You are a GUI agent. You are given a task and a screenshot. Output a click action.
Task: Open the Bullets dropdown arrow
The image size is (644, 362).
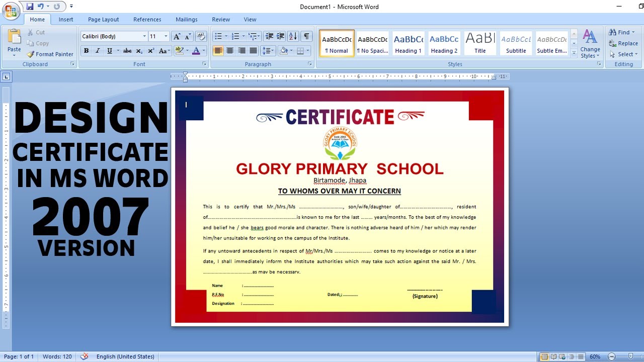point(226,36)
